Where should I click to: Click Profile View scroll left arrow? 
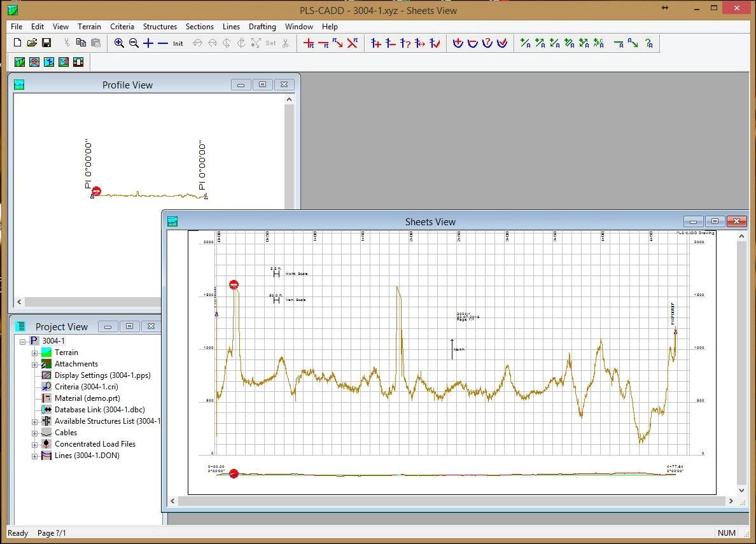point(19,302)
